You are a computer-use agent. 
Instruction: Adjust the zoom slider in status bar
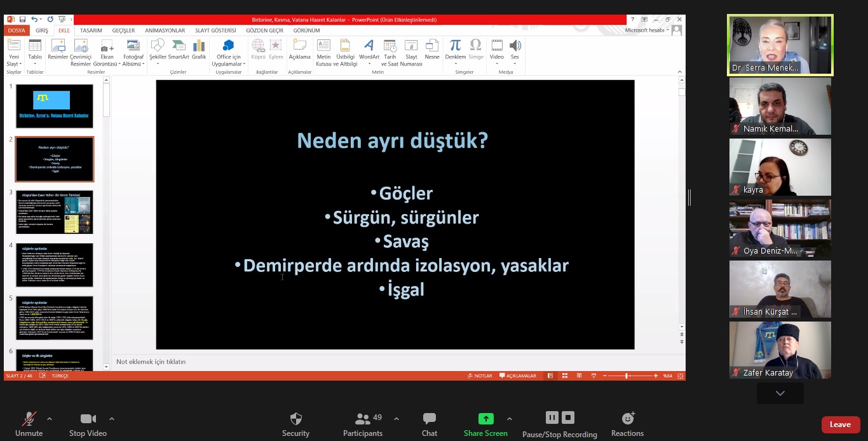pyautogui.click(x=627, y=376)
